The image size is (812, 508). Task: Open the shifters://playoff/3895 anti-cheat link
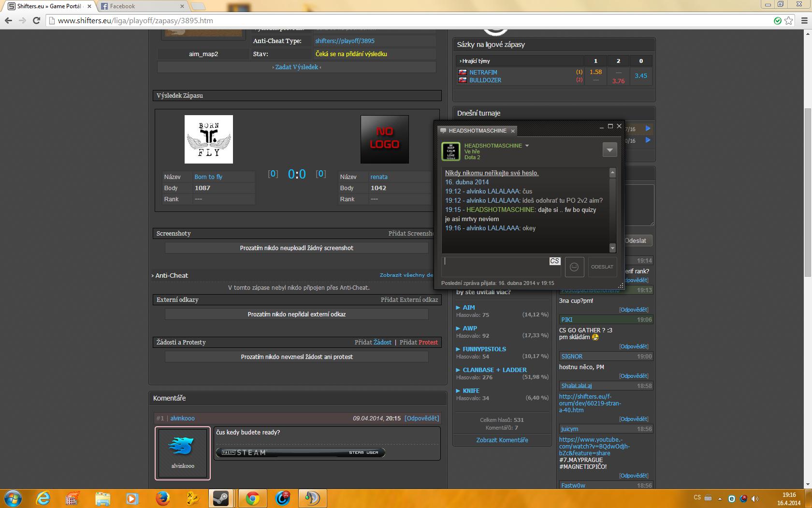(x=345, y=41)
